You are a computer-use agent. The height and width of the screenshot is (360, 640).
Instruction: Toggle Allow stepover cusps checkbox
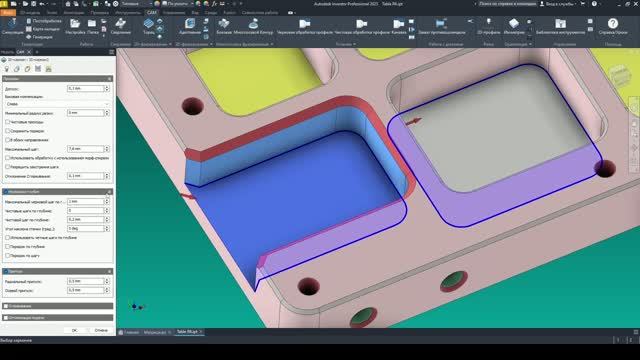7,167
